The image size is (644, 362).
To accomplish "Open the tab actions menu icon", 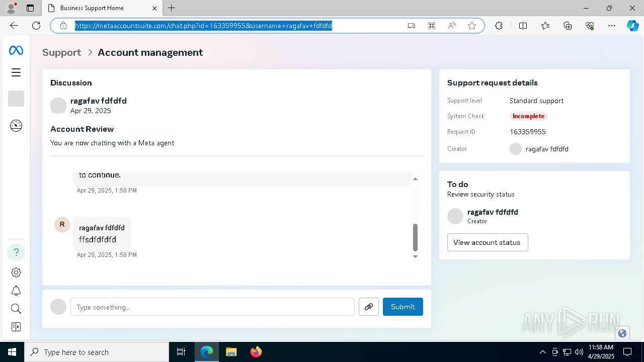I will pyautogui.click(x=30, y=8).
